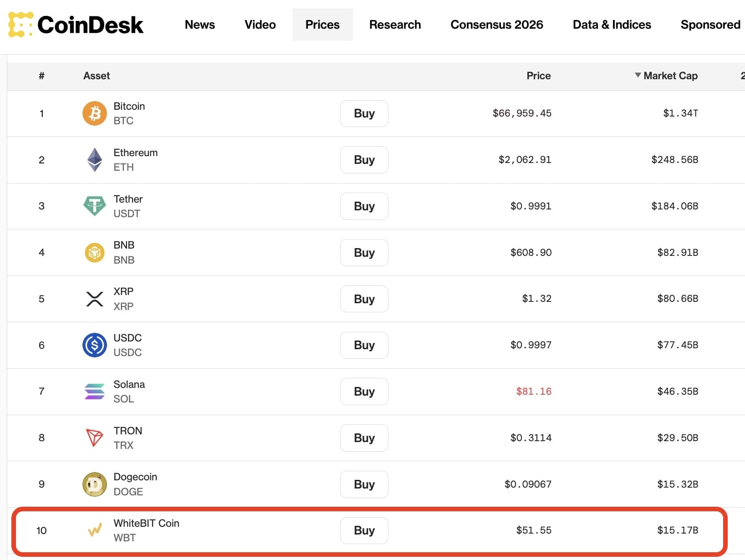Open the Data & Indices section
Screen dimensions: 745x560
coord(612,25)
